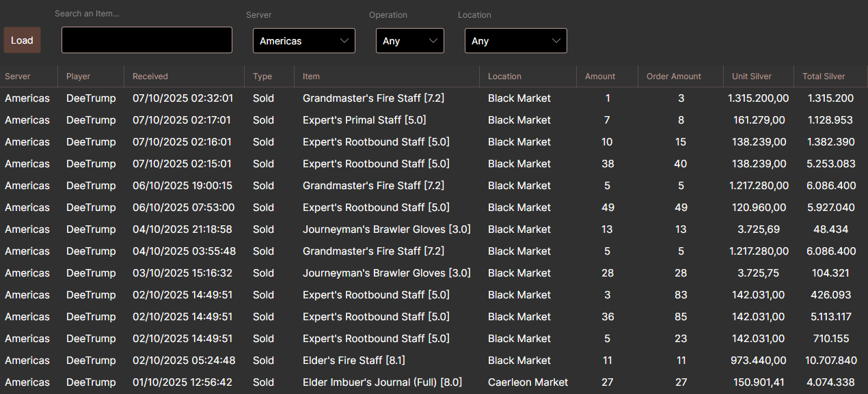The image size is (868, 394).
Task: Click the Load button
Action: 22,40
